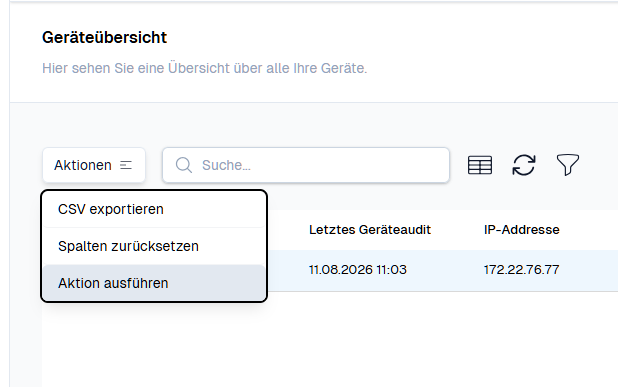
Task: Click IP address 172.22.76.77 cell
Action: pos(521,270)
